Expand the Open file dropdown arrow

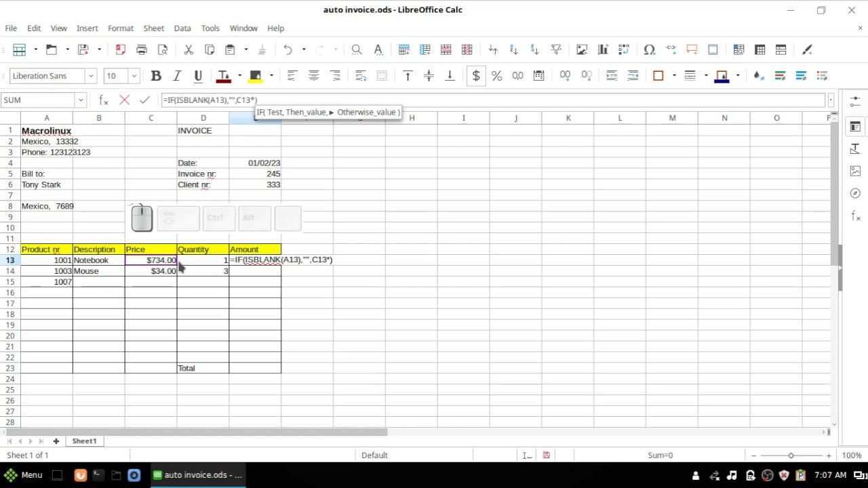coord(67,49)
